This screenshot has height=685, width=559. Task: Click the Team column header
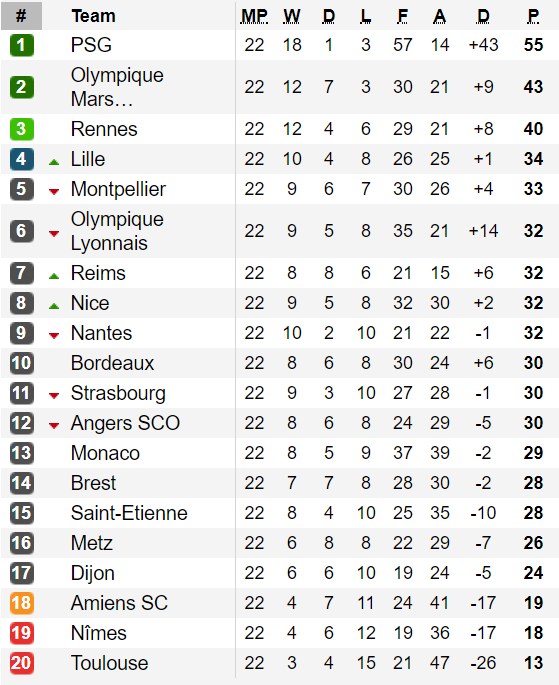(x=93, y=16)
